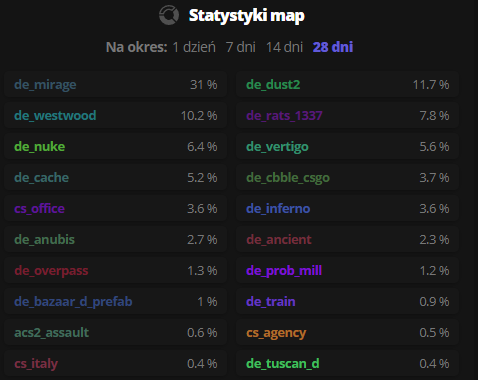The image size is (478, 380).
Task: Open the de_prob_mill map link
Action: tap(284, 271)
